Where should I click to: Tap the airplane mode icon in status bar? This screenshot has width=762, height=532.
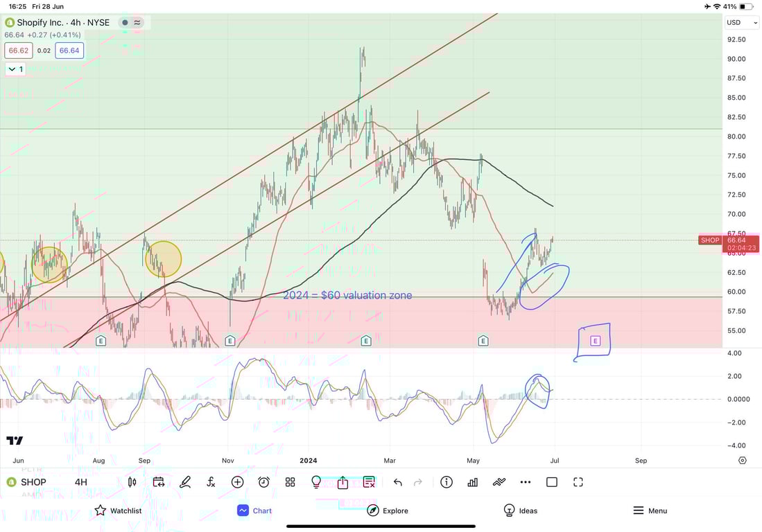click(x=707, y=6)
